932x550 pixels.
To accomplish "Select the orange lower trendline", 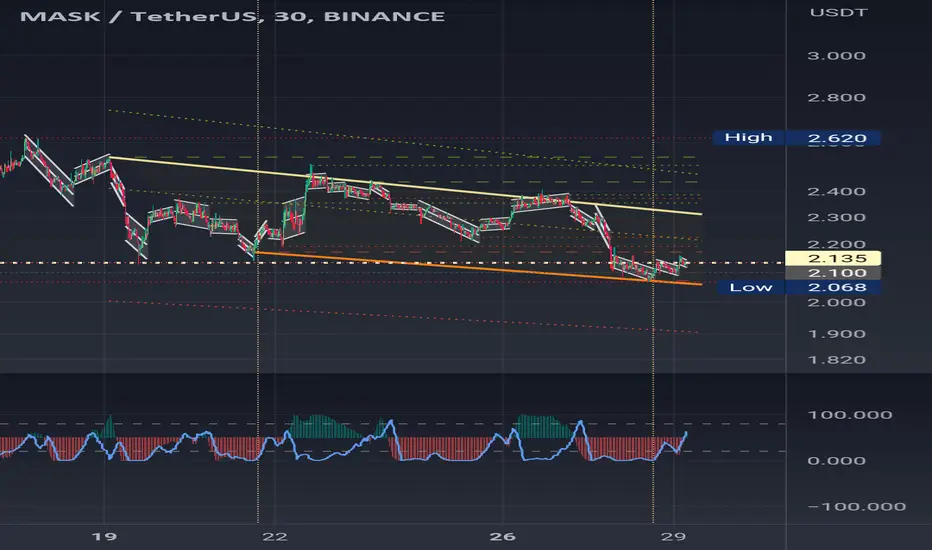I will (x=478, y=268).
